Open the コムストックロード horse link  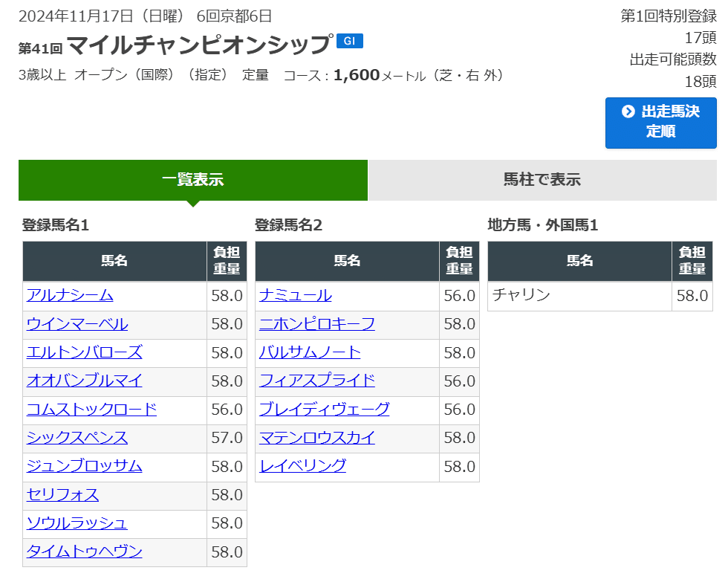click(91, 410)
